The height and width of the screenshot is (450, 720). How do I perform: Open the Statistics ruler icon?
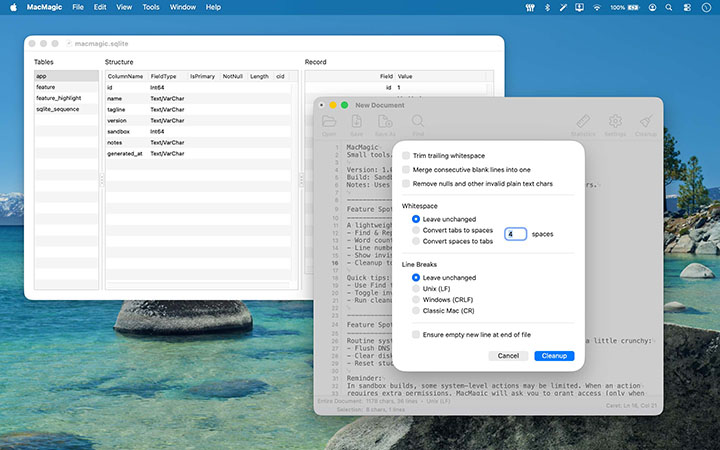(x=582, y=122)
